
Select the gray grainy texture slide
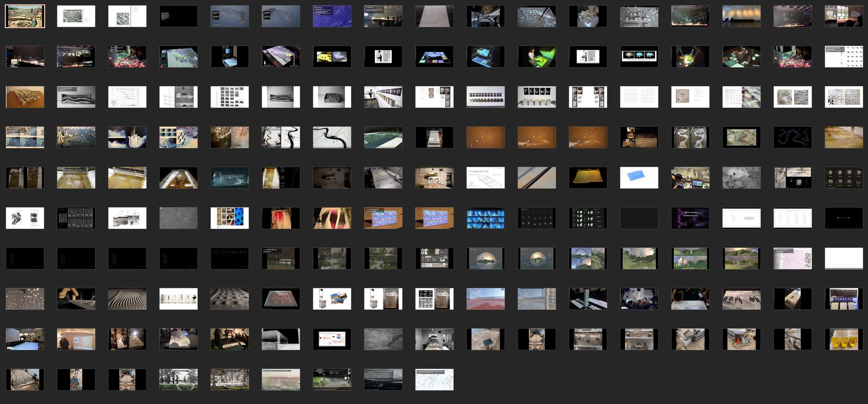(x=178, y=218)
